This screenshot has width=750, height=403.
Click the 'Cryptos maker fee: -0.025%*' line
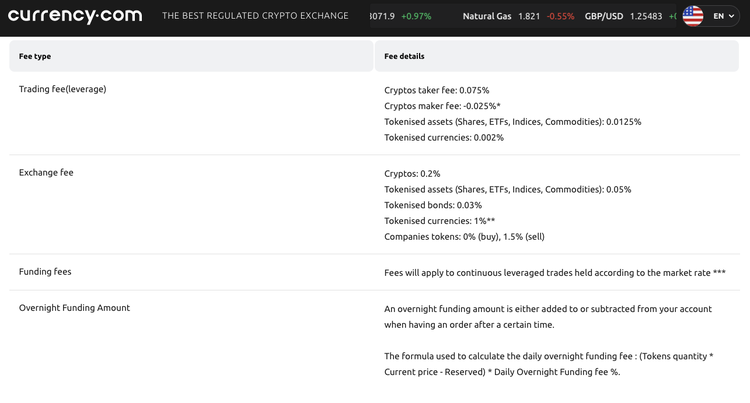(x=442, y=106)
